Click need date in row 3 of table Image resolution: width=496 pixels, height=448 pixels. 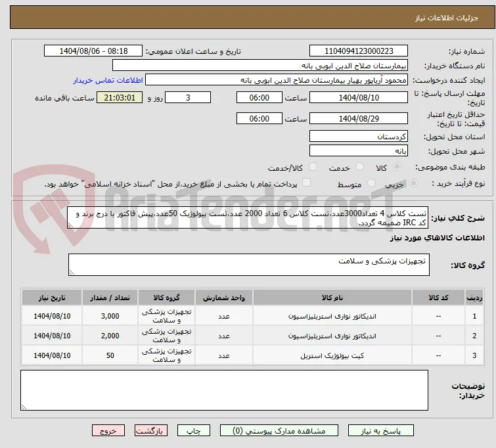(52, 355)
